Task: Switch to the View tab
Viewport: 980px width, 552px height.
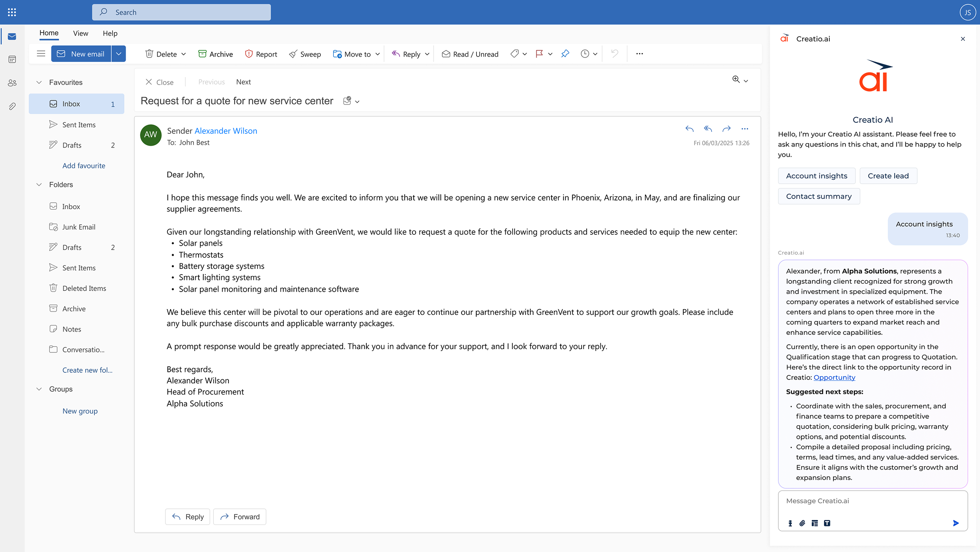Action: [81, 33]
